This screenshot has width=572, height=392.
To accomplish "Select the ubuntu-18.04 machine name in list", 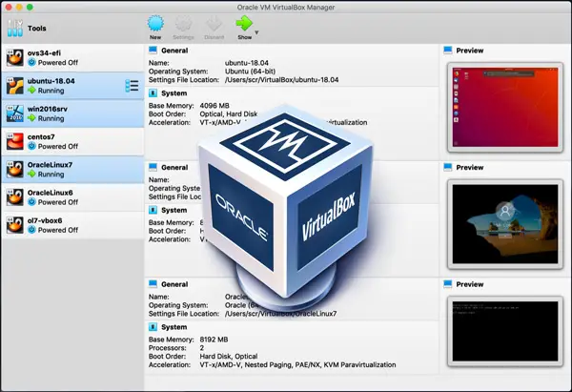I will click(51, 81).
